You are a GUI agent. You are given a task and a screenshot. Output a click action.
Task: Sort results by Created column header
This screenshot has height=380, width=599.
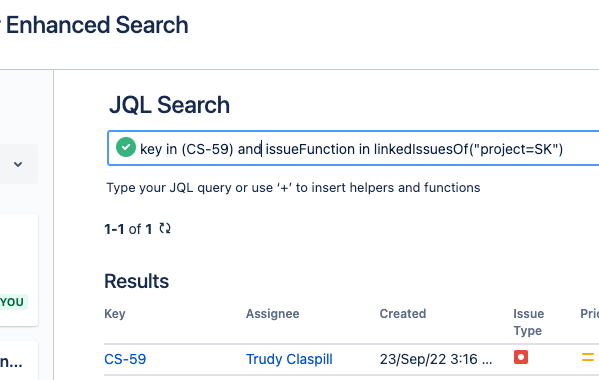coord(403,314)
